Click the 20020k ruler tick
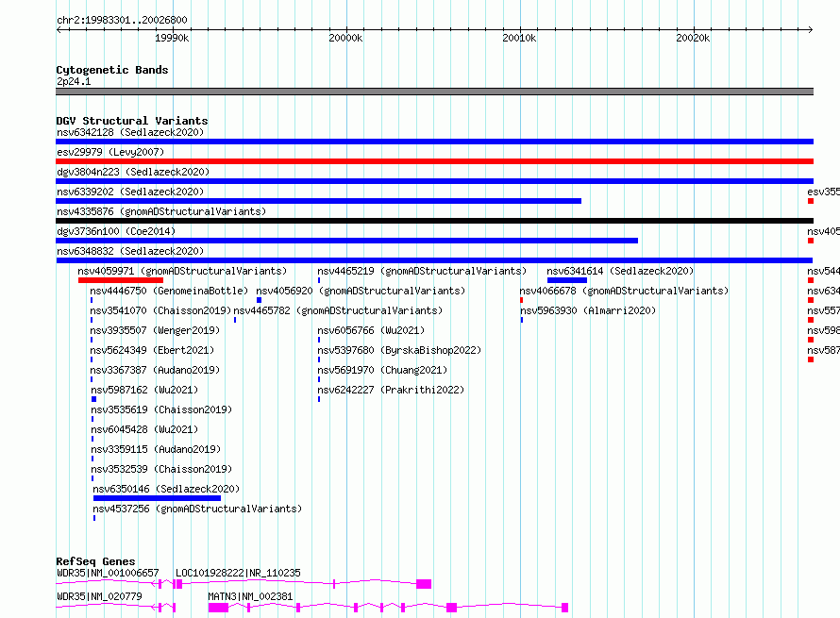 pos(693,38)
